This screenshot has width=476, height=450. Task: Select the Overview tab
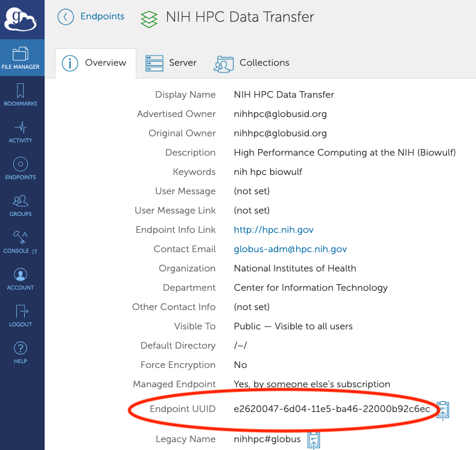(95, 63)
